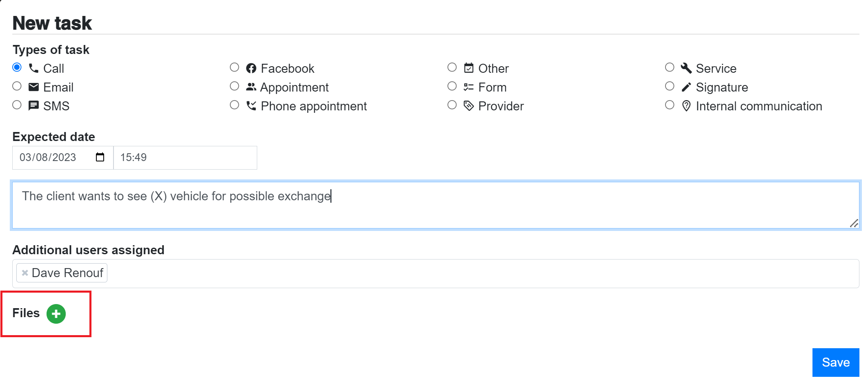Choose the Phone appointment task type
868x385 pixels.
(234, 105)
